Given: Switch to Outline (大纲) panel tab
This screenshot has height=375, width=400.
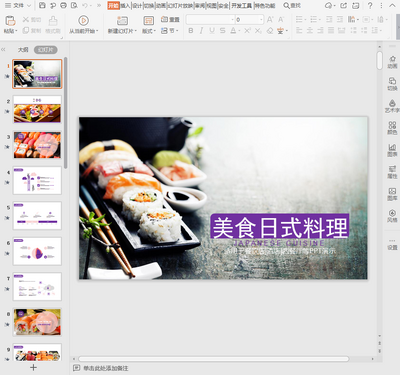Looking at the screenshot, I should point(23,50).
